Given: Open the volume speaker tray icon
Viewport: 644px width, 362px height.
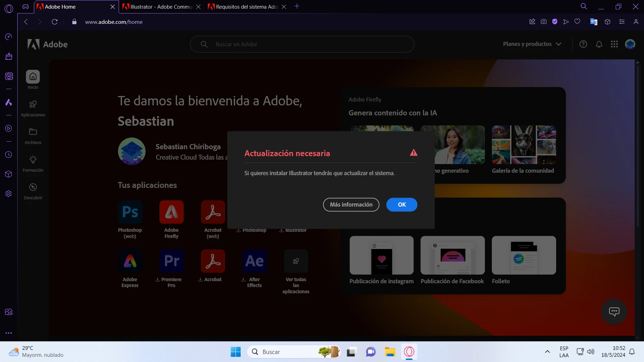Looking at the screenshot, I should click(x=591, y=352).
